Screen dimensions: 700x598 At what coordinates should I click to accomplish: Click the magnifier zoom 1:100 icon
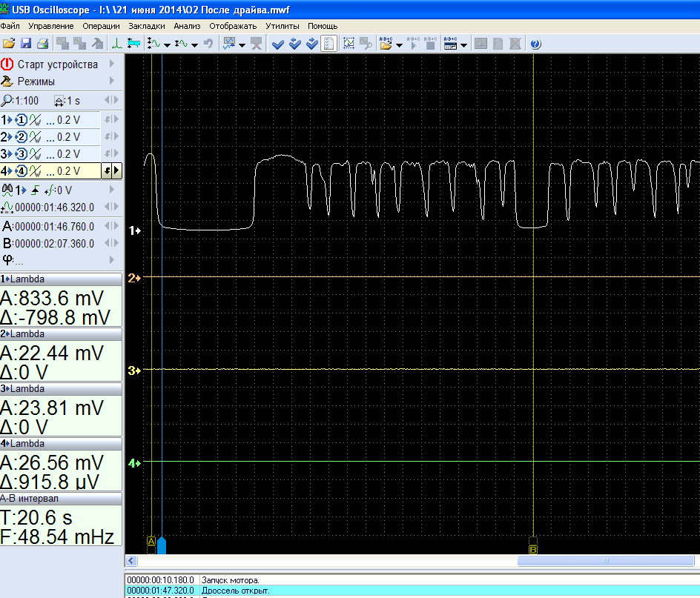click(x=7, y=101)
